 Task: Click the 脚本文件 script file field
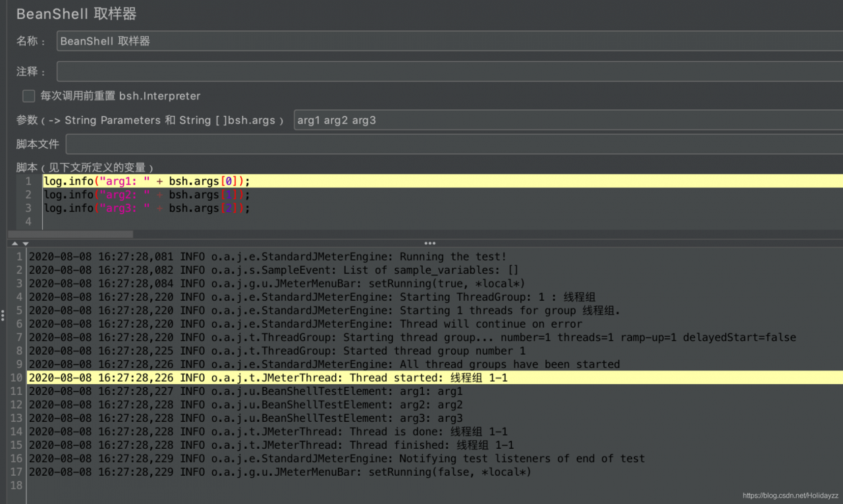(x=453, y=144)
